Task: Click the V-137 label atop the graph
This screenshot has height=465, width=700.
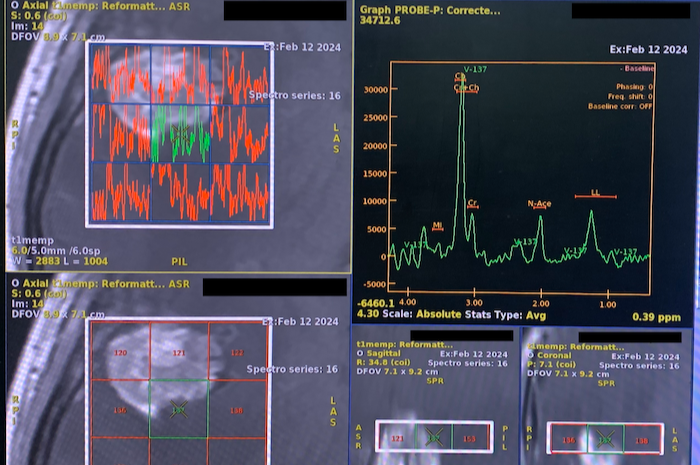Action: 475,69
